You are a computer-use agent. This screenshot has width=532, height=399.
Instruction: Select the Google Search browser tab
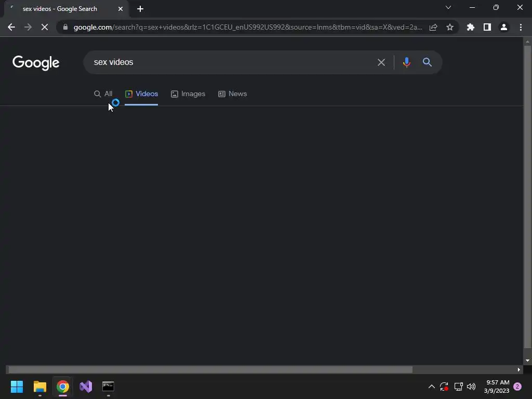pyautogui.click(x=66, y=9)
